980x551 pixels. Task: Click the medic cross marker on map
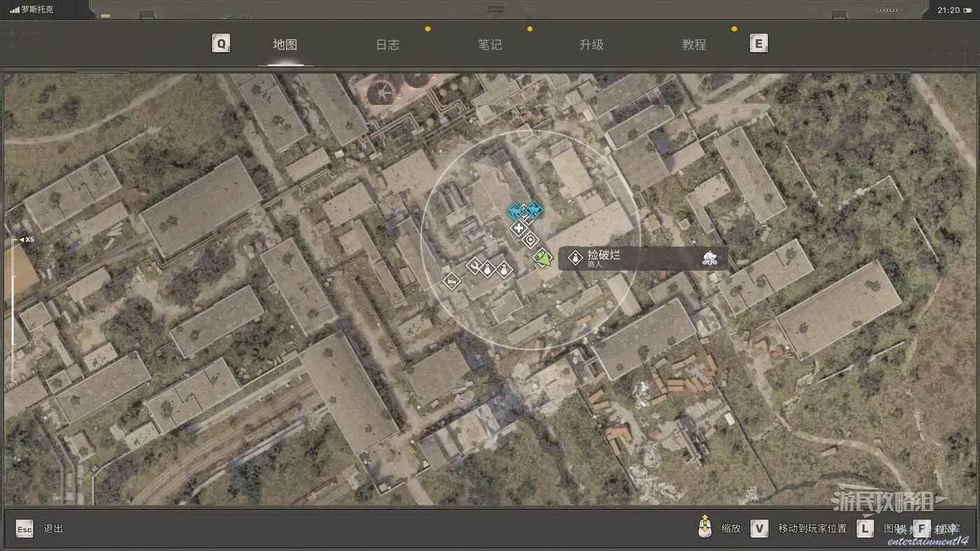tap(519, 228)
